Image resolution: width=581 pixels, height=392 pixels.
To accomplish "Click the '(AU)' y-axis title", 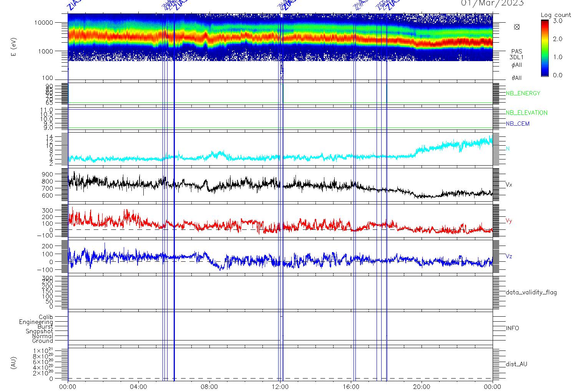I will click(14, 363).
